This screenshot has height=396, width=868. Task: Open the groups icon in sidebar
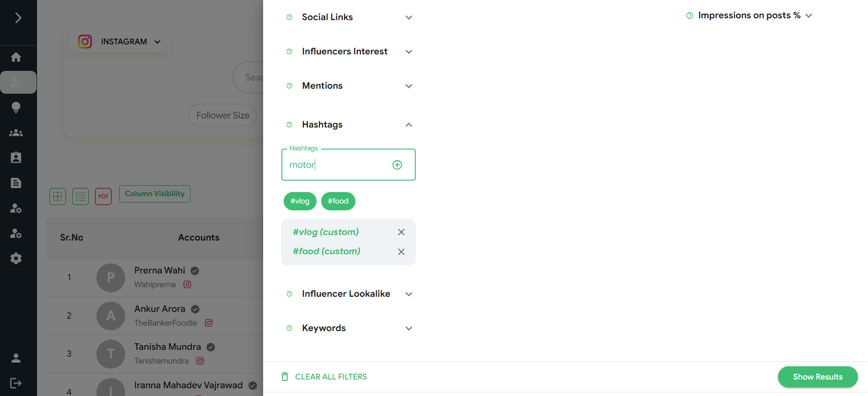(x=16, y=133)
